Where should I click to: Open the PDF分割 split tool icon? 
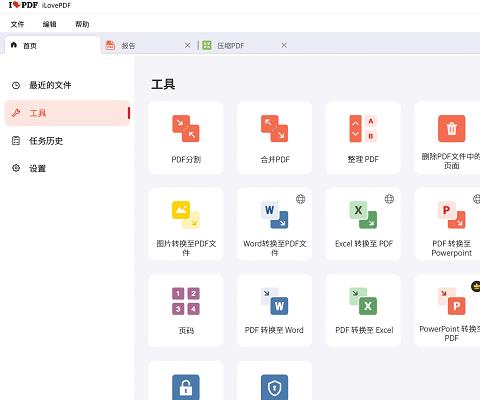(x=186, y=128)
